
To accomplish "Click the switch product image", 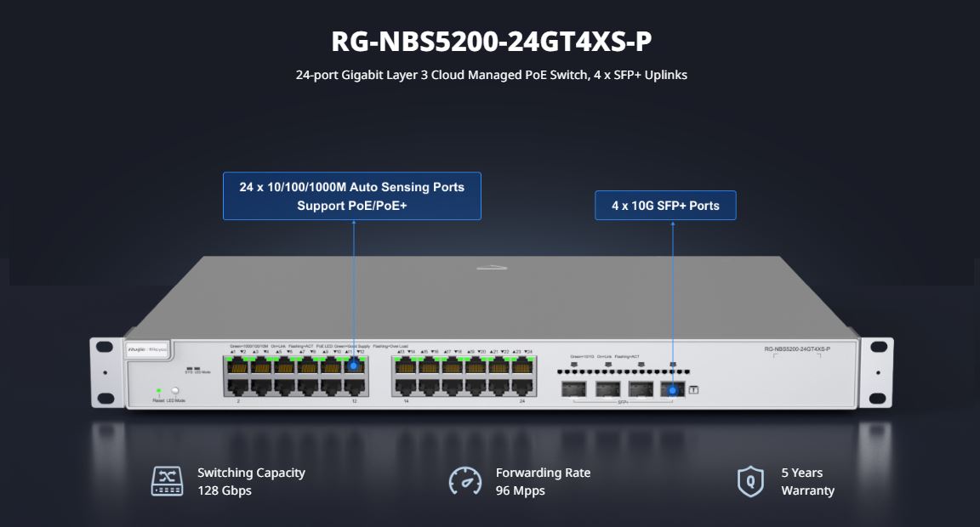I will pos(491,332).
